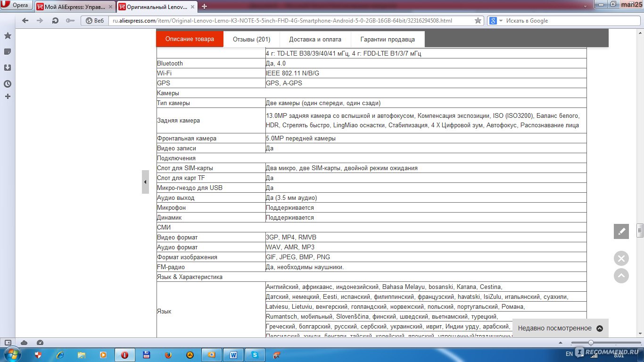Open Skype from the taskbar
Screen dimensions: 644x362
click(255, 355)
